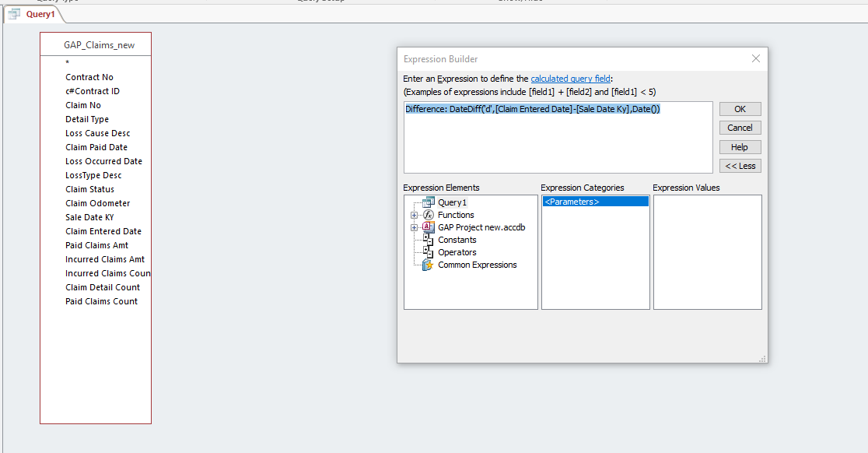
Task: Collapse the builder using the << Less button
Action: (x=740, y=165)
